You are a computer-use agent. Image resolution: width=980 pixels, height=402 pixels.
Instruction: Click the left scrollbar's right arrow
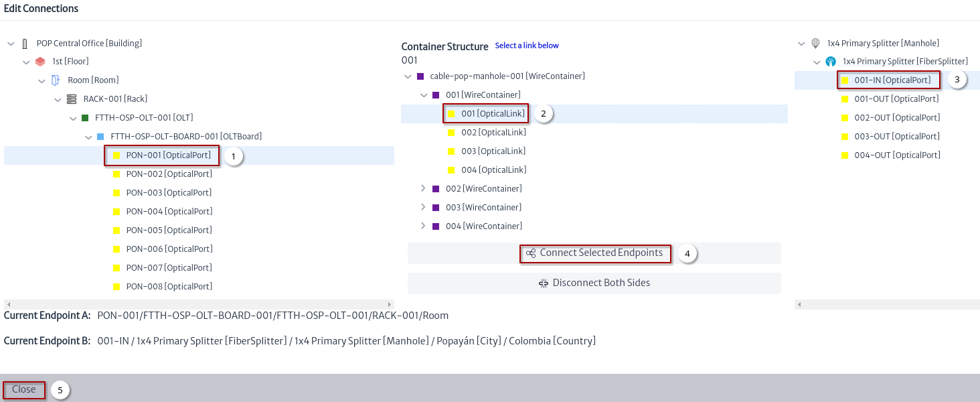pos(390,304)
